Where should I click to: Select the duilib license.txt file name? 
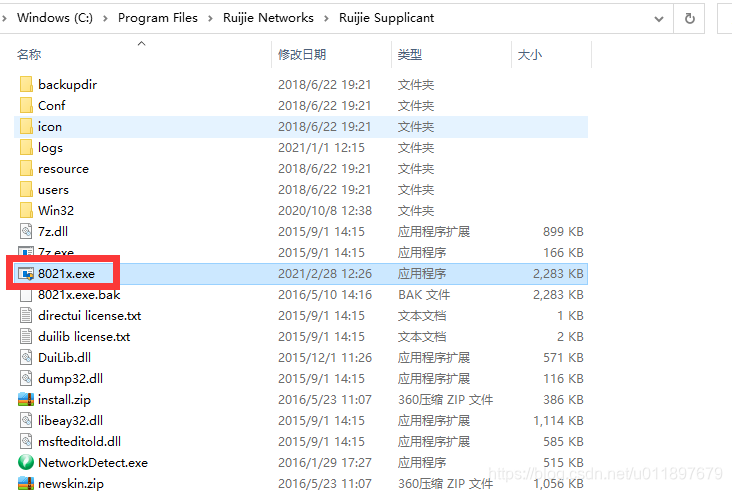point(84,337)
